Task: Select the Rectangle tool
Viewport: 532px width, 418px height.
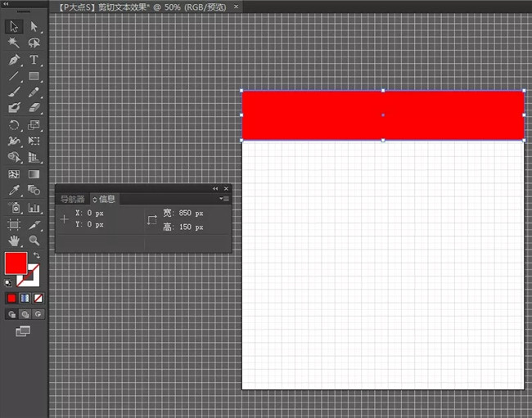Action: [34, 76]
